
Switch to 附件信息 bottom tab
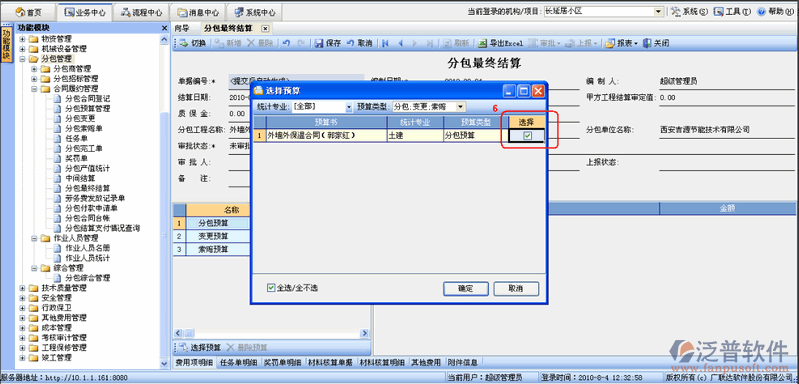(x=463, y=363)
